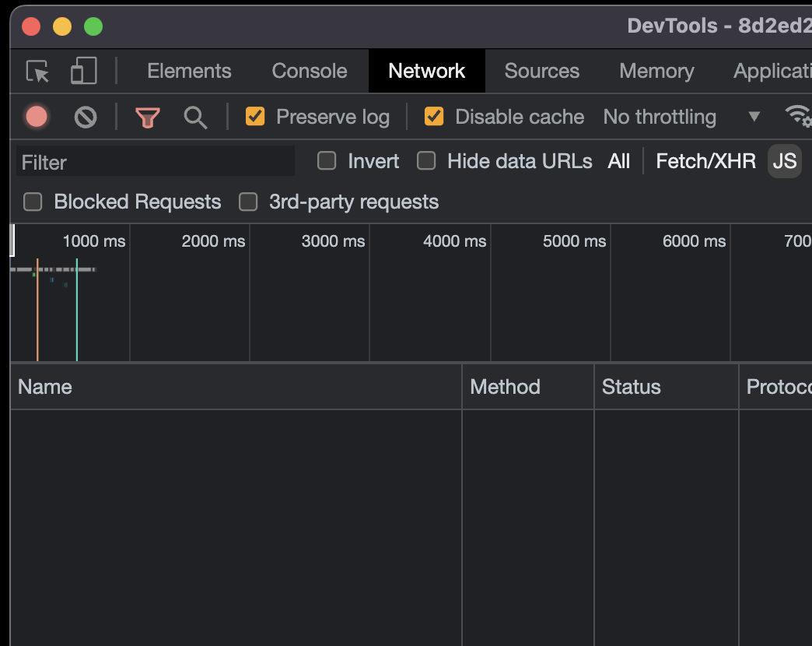Click the 1000 ms timeline overview area
Viewport: 812px width, 646px height.
click(70, 304)
